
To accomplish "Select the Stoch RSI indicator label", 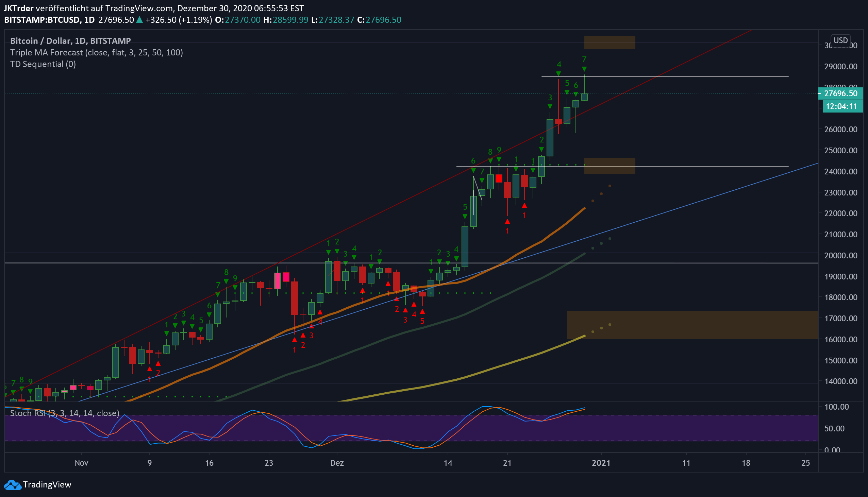I will (65, 413).
